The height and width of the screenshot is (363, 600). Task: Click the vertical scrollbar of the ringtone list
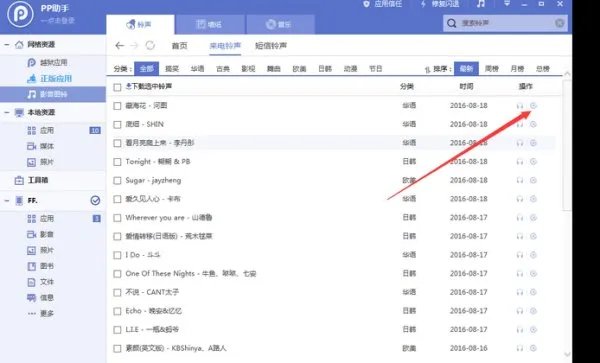tap(567, 145)
